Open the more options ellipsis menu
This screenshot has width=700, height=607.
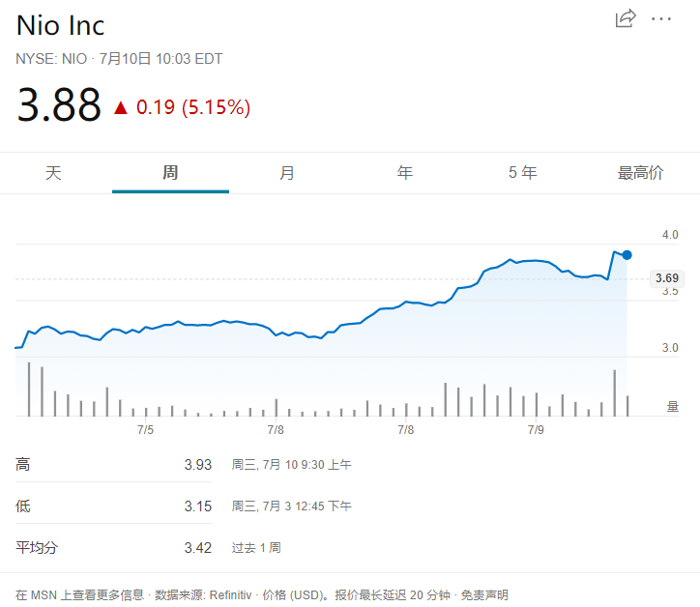pyautogui.click(x=661, y=18)
